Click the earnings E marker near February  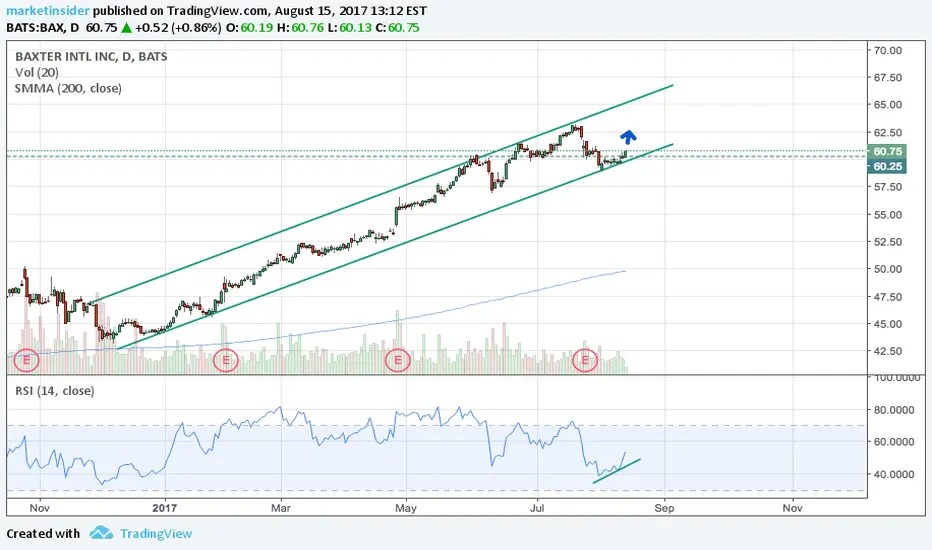[225, 360]
